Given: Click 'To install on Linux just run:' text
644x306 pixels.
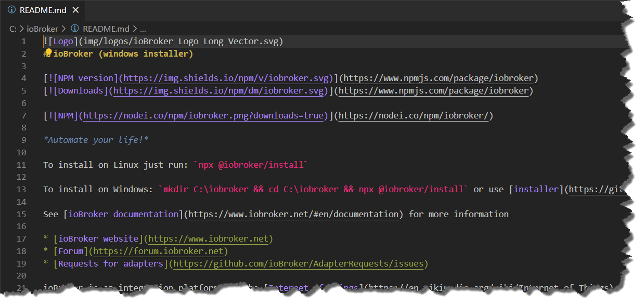Looking at the screenshot, I should tap(115, 165).
